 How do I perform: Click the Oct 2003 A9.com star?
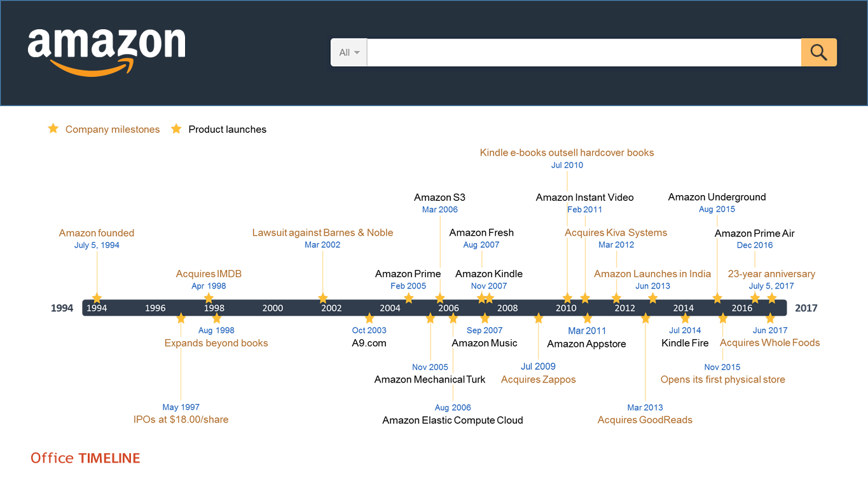[x=369, y=318]
